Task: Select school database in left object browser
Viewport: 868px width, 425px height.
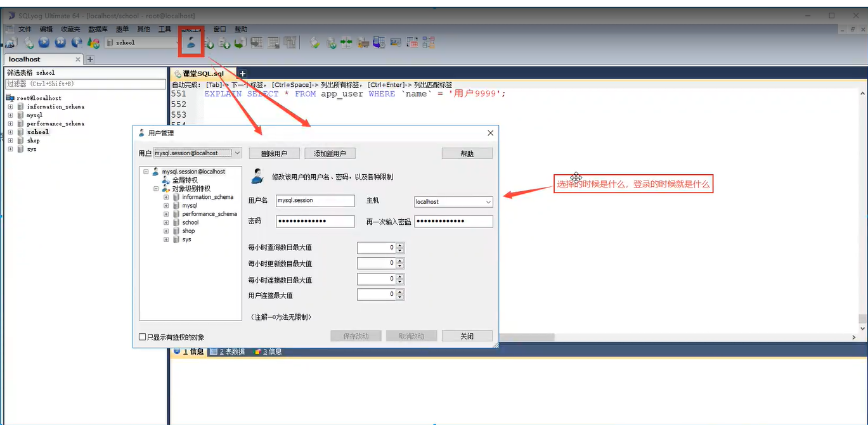Action: pos(37,132)
